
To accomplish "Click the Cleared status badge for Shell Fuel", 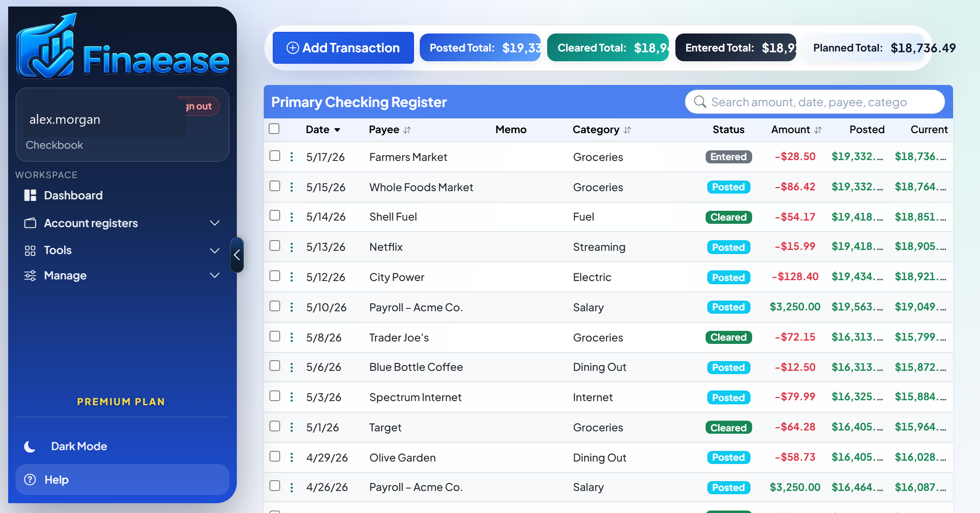I will [x=728, y=217].
